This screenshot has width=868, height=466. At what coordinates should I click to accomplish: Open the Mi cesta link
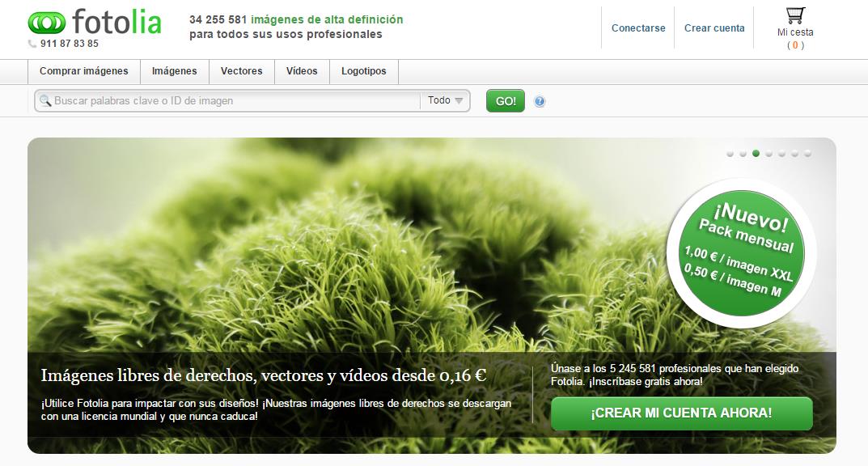pos(795,32)
